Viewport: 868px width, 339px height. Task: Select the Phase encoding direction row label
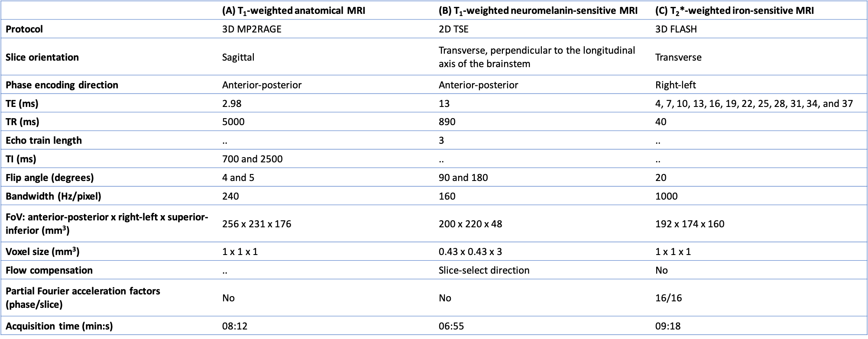click(62, 85)
